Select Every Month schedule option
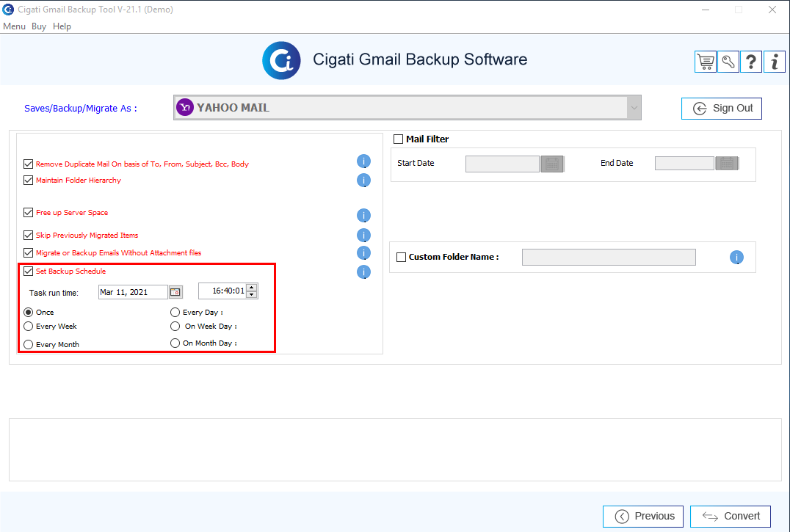 (28, 344)
